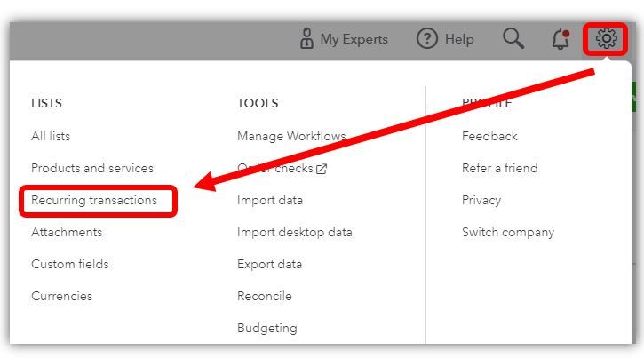This screenshot has width=644, height=358.
Task: Open Recurring transactions list
Action: 94,200
